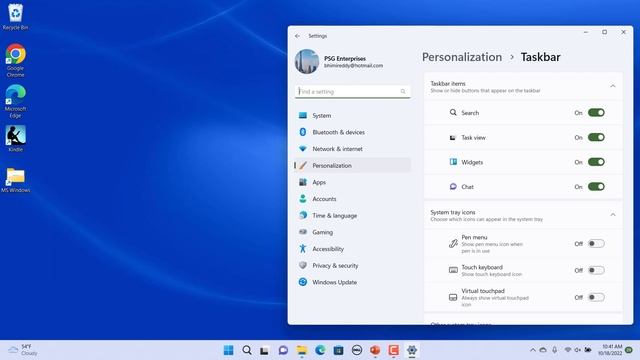Click the Virtual touchpad row icon

click(453, 297)
